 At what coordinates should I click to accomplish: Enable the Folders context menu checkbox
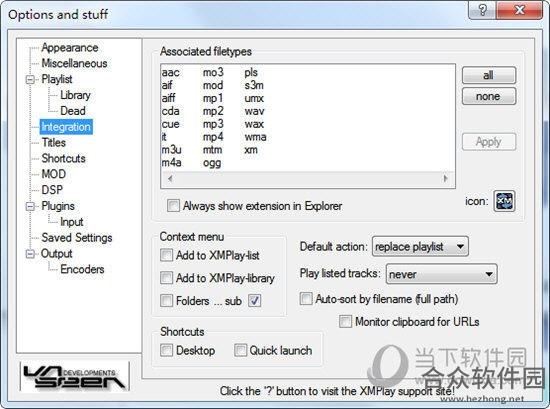coord(166,301)
